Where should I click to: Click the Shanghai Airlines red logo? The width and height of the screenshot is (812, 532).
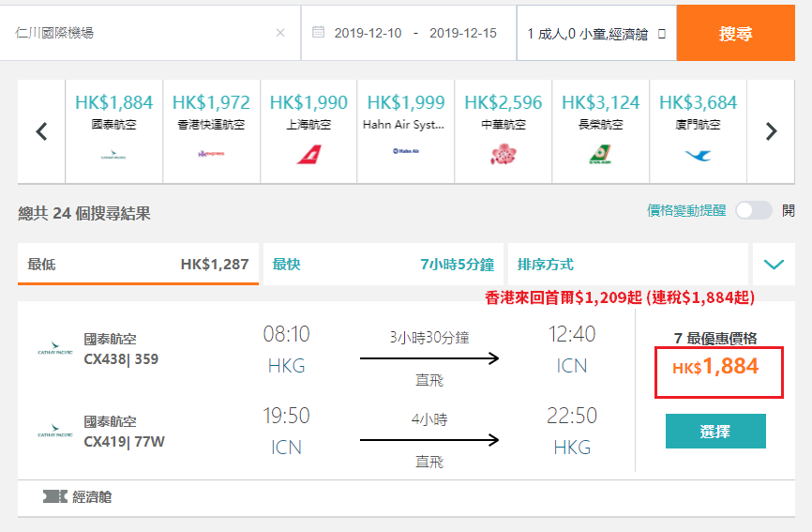309,155
